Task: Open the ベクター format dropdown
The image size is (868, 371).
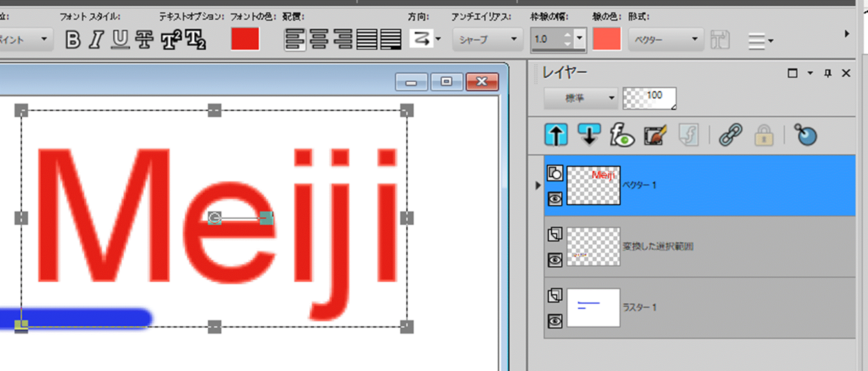Action: pos(666,39)
